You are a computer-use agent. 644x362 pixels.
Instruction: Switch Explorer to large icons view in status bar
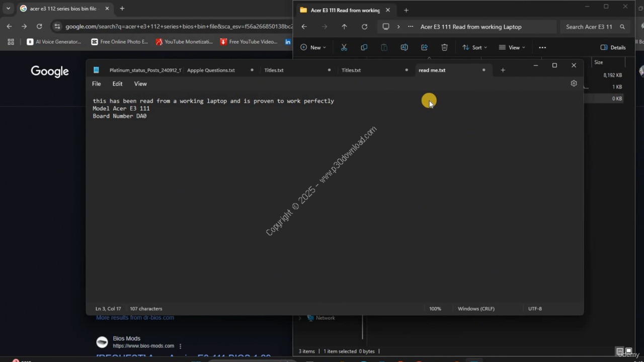[628, 351]
